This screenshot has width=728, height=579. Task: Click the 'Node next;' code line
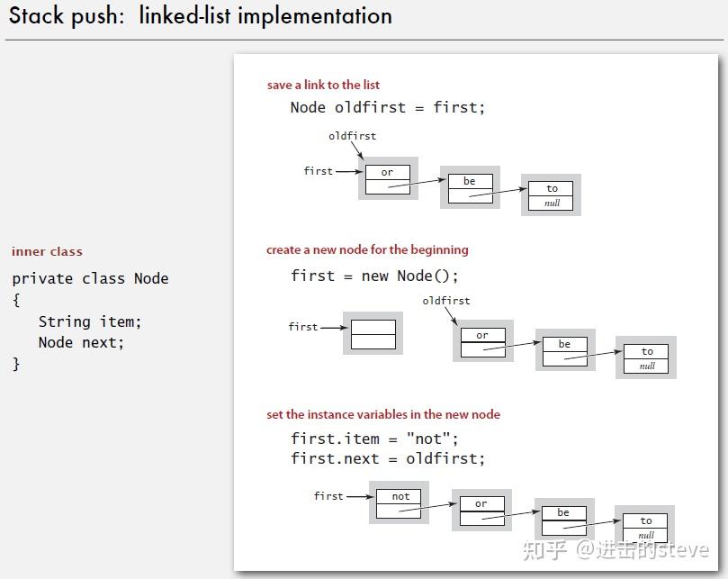tap(81, 342)
